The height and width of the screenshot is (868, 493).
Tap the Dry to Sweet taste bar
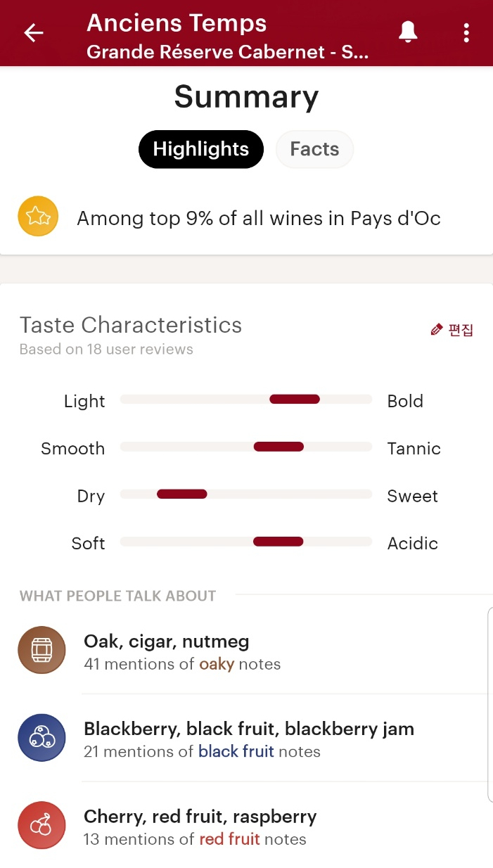(x=246, y=494)
